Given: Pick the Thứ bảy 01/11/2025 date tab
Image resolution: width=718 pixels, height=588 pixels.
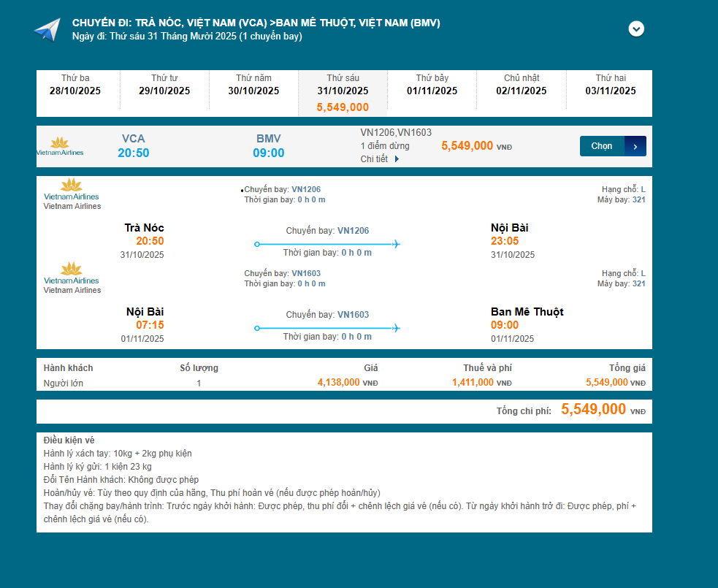Looking at the screenshot, I should [x=432, y=85].
